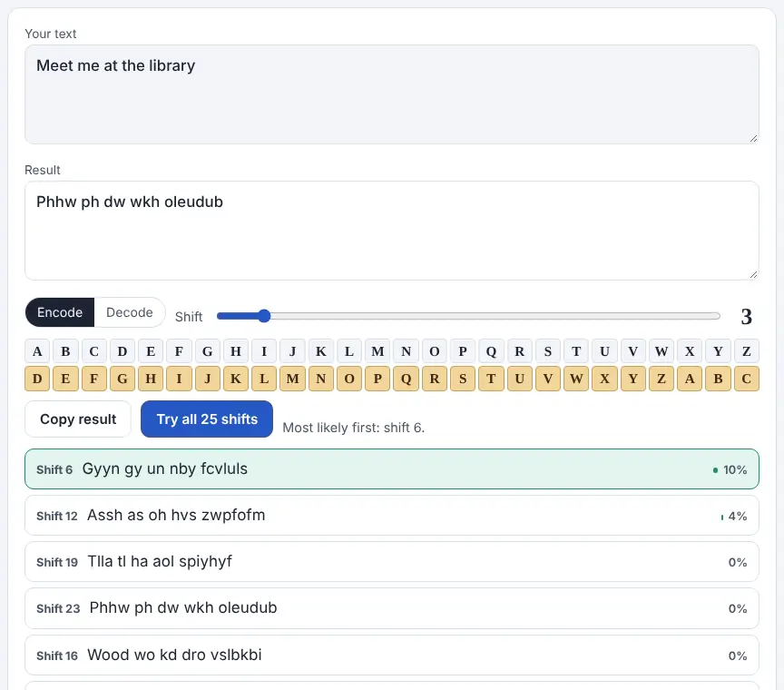784x690 pixels.
Task: Select the Shift 19 result row
Action: click(x=392, y=561)
